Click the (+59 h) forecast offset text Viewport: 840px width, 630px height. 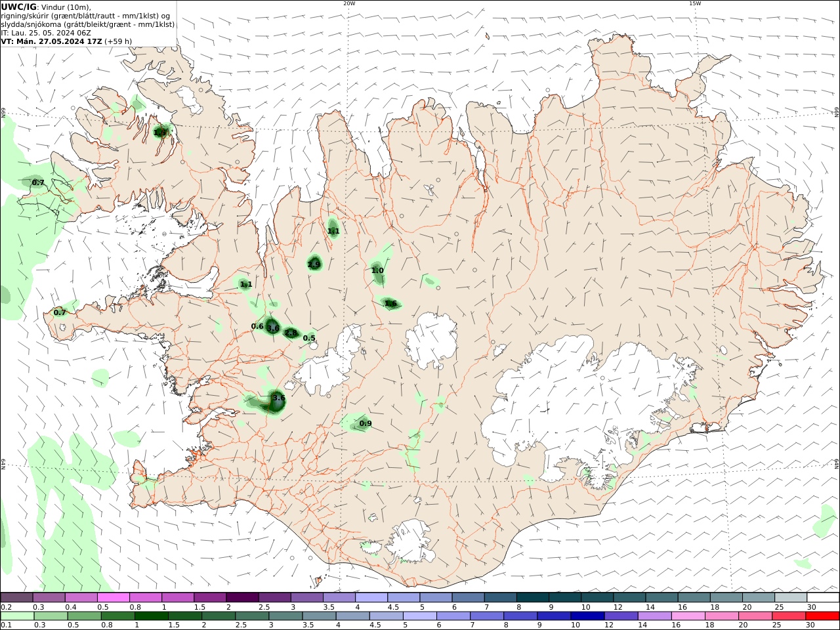pyautogui.click(x=118, y=41)
